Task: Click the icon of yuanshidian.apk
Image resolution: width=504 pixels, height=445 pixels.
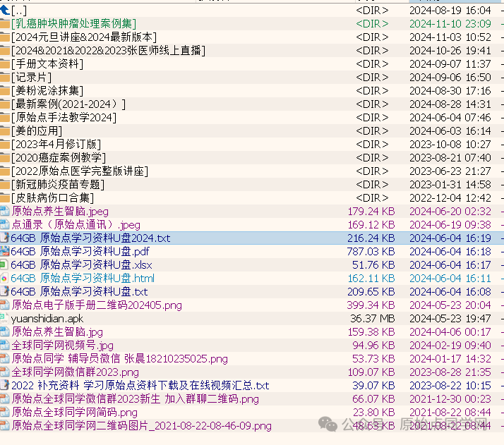Action: click(5, 319)
